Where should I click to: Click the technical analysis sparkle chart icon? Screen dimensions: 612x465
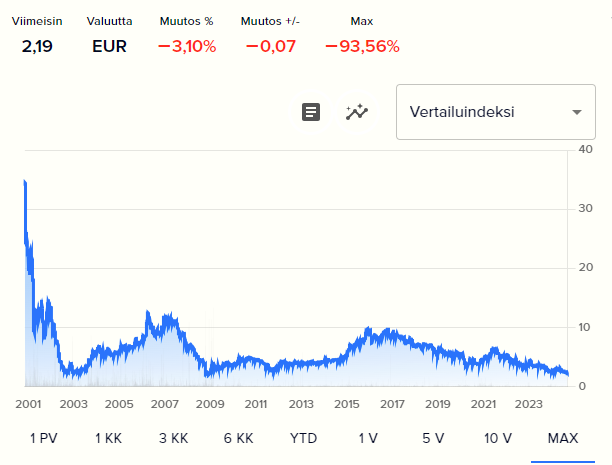[x=357, y=112]
